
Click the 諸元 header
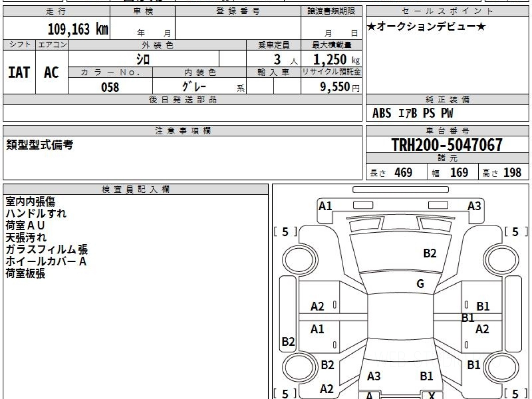point(448,158)
